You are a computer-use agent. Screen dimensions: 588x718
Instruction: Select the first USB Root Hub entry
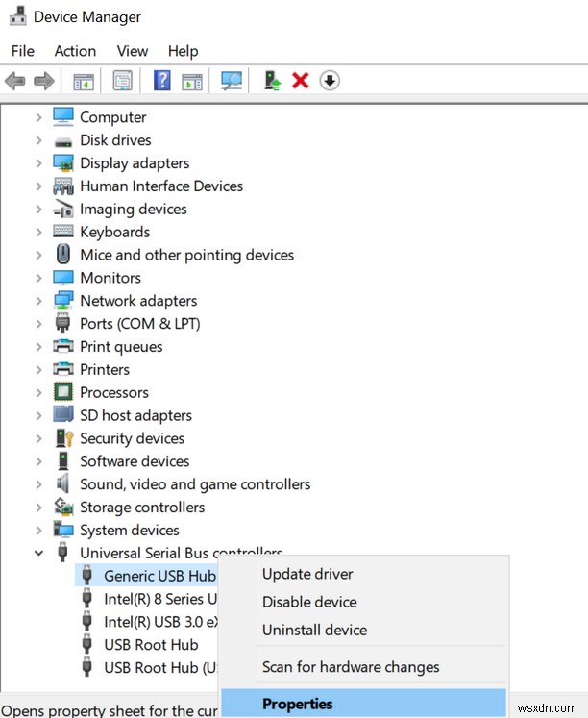(x=151, y=644)
